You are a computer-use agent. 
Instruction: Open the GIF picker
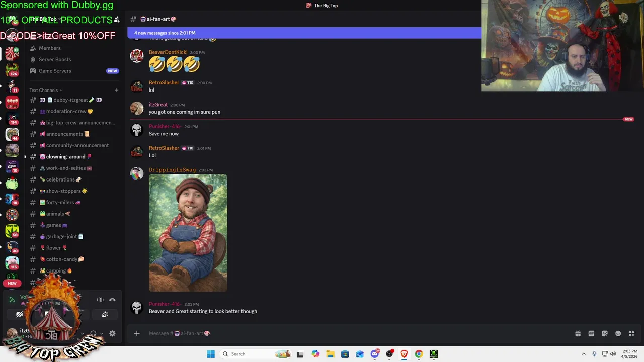[591, 333]
